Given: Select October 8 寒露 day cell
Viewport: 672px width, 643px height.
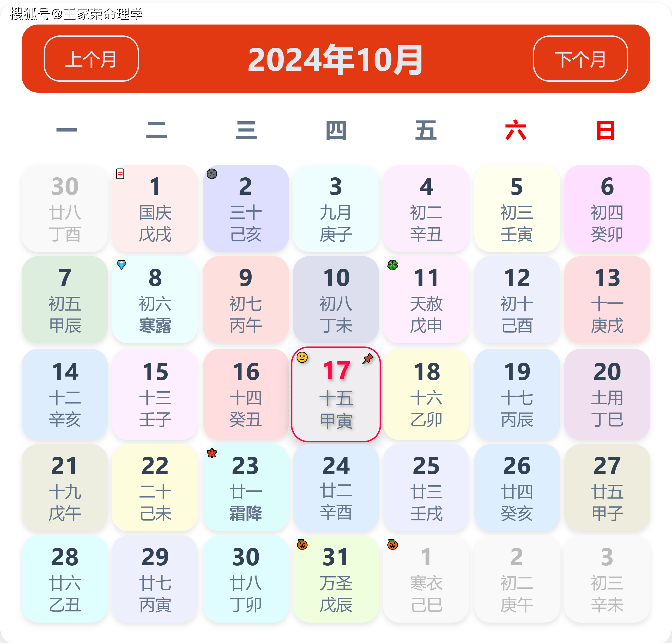Looking at the screenshot, I should pyautogui.click(x=155, y=300).
